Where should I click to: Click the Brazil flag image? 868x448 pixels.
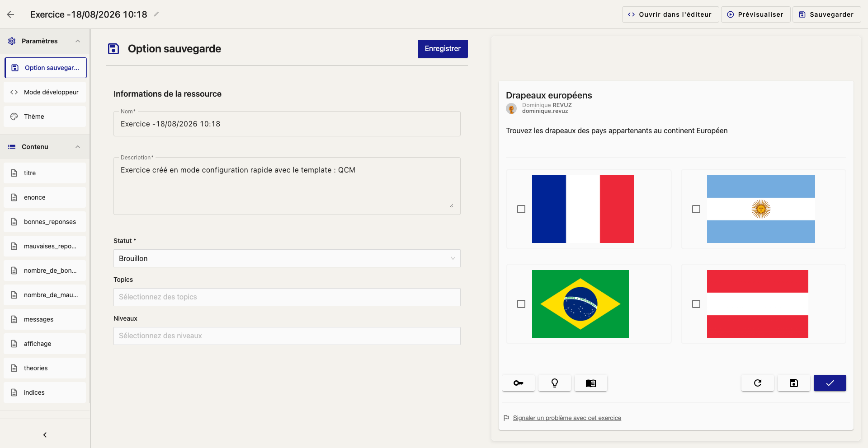pyautogui.click(x=580, y=304)
